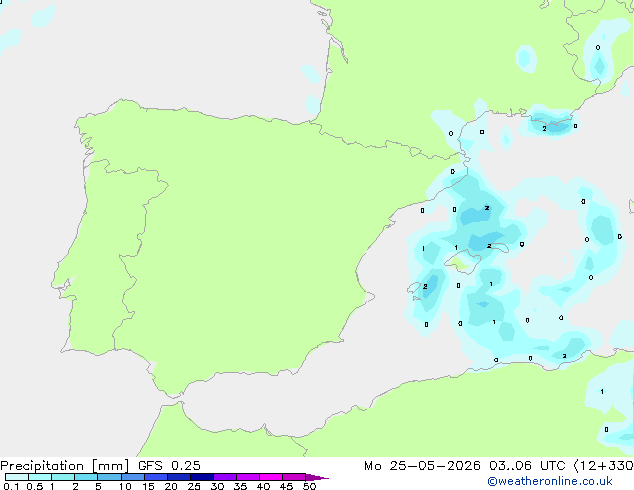
Task: Click the '10' legend scale label
Action: pyautogui.click(x=125, y=486)
